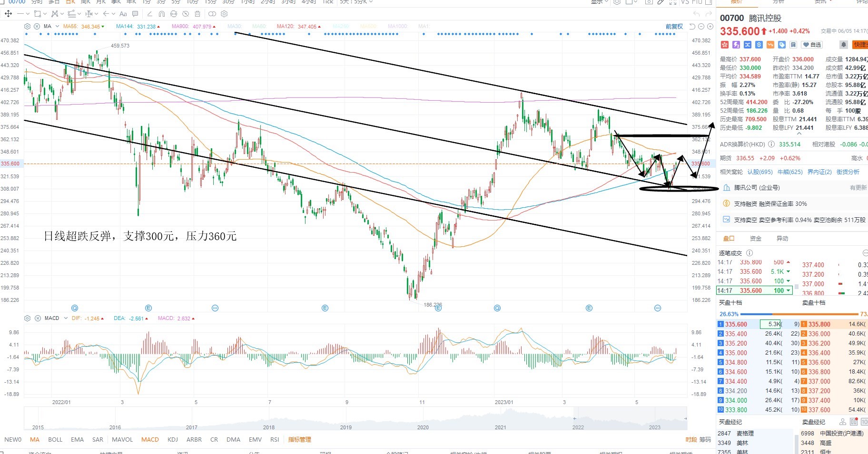Open the note icon beside 自选

coord(793,45)
